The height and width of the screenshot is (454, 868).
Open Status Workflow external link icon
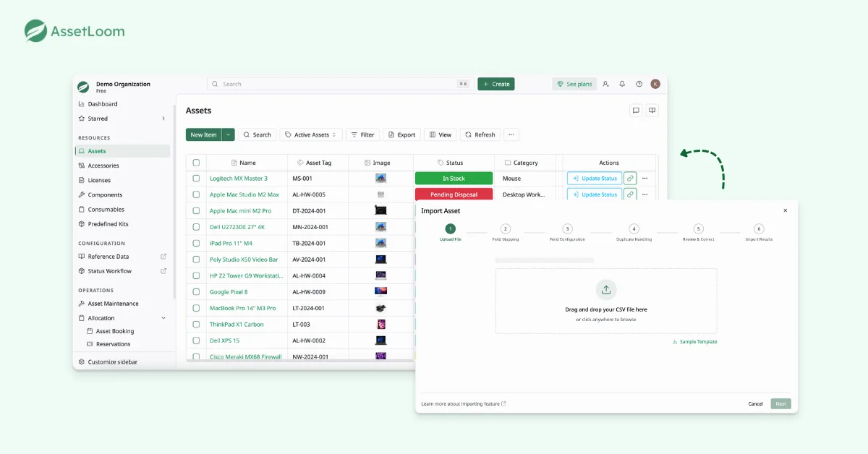163,271
